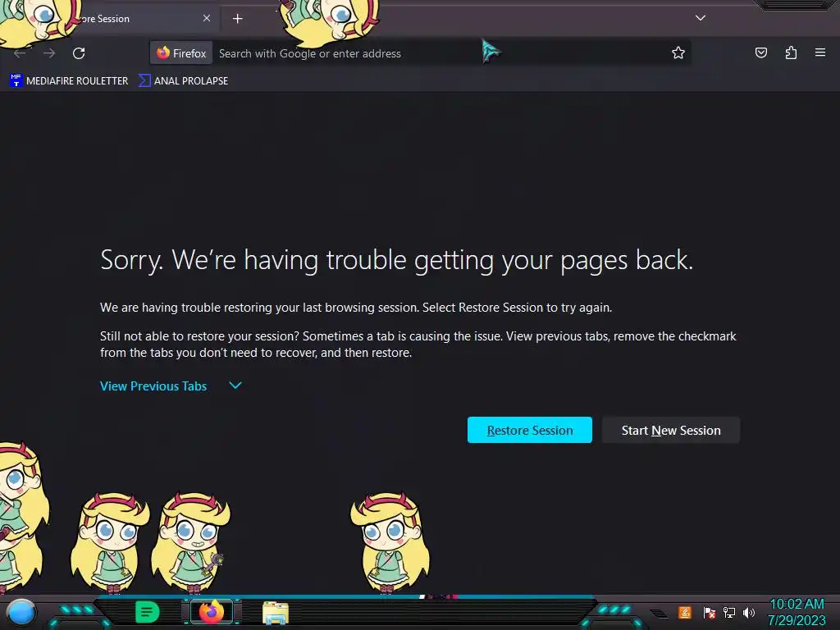Open a new tab with plus button
Viewport: 840px width, 630px height.
tap(237, 19)
